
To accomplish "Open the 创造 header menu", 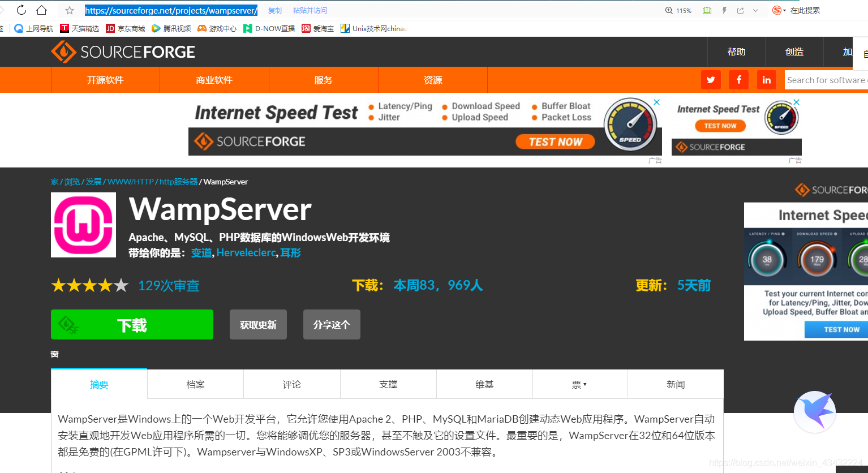I will pos(794,52).
